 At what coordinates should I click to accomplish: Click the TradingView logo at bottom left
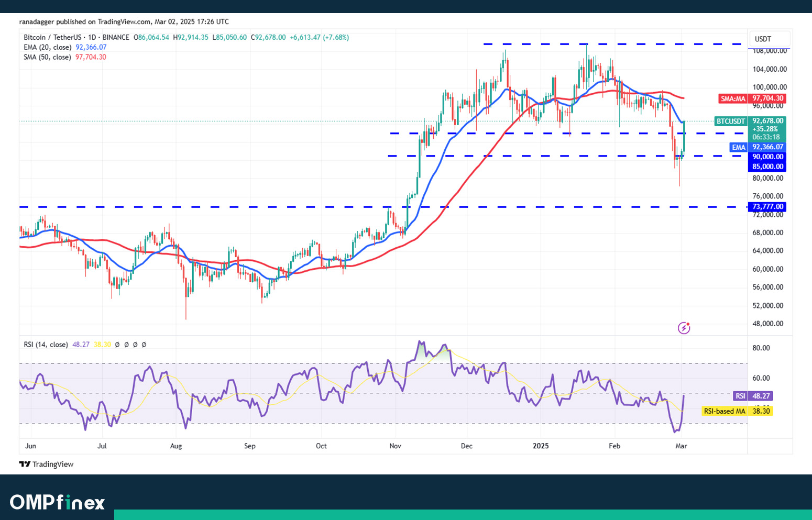[x=47, y=464]
